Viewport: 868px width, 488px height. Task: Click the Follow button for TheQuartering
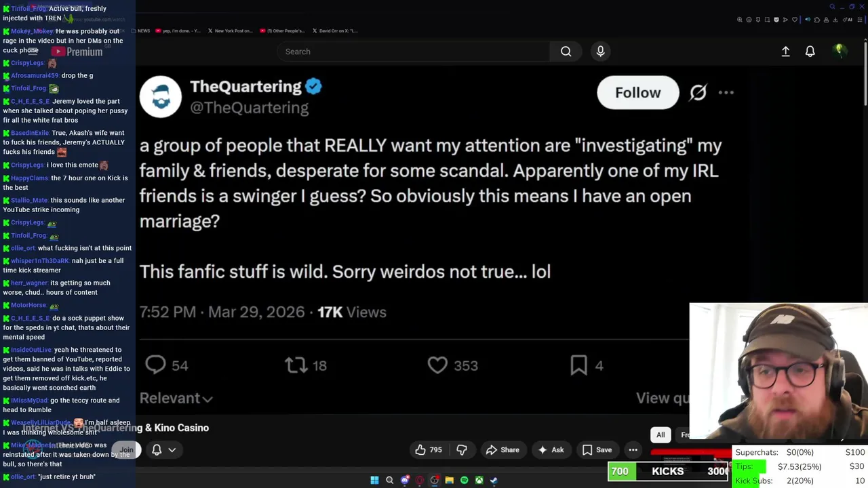coord(637,93)
